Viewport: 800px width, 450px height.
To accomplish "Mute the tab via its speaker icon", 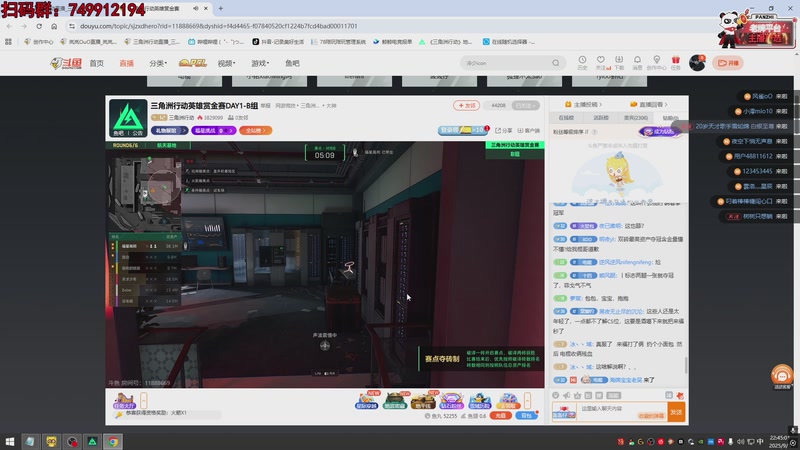I will tap(195, 9).
